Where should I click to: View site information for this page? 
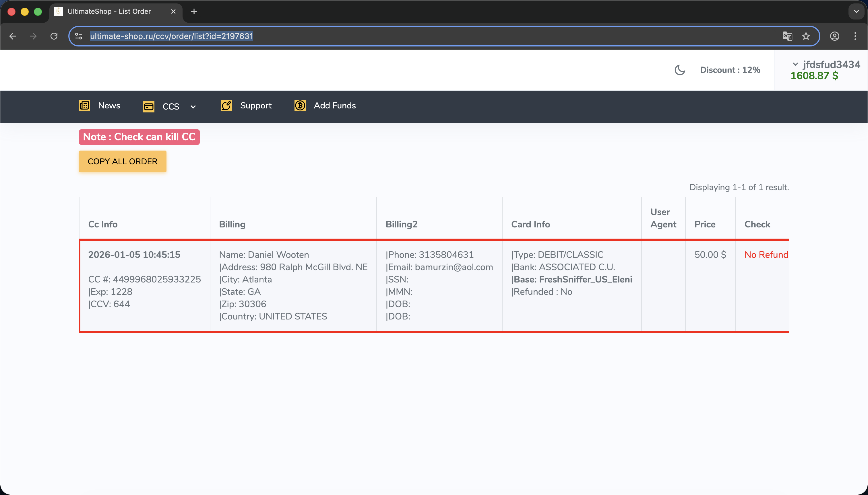79,36
